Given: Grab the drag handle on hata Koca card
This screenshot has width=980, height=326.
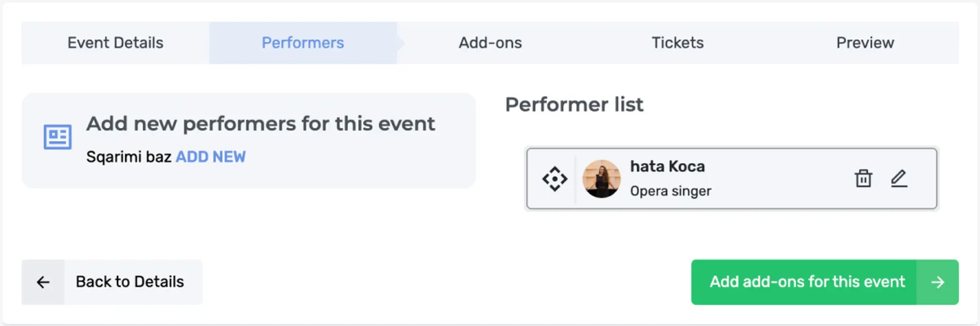Looking at the screenshot, I should (x=555, y=178).
